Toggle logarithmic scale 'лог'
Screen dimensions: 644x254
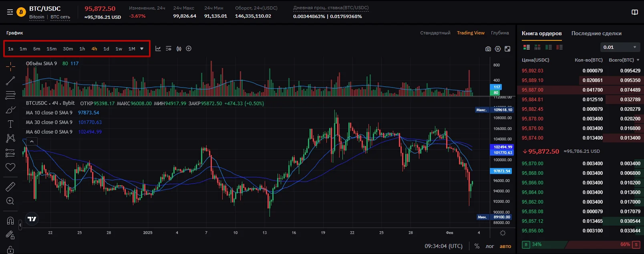click(x=490, y=246)
